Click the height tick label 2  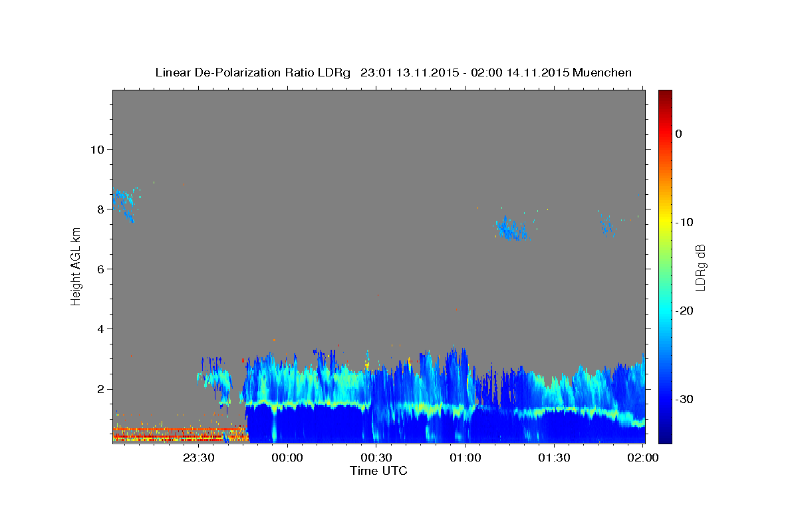tap(101, 388)
